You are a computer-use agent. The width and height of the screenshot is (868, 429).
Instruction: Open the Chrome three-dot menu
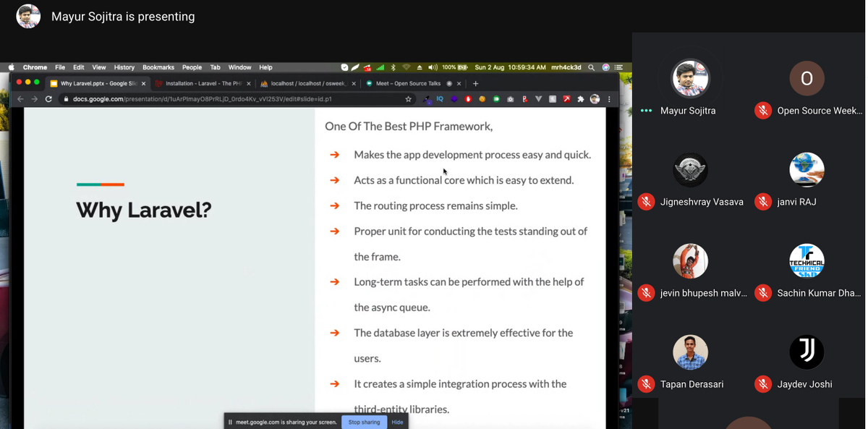pyautogui.click(x=609, y=99)
